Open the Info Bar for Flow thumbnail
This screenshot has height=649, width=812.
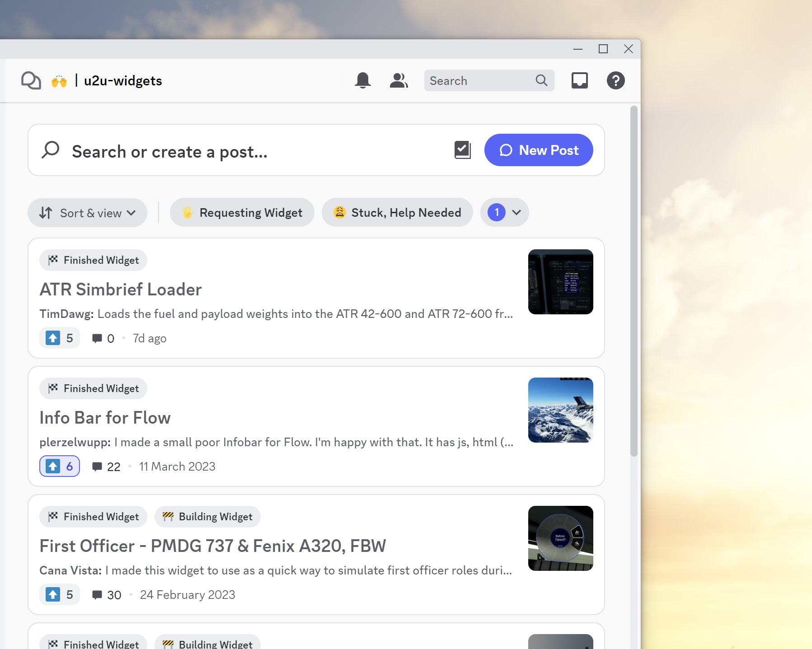click(560, 410)
